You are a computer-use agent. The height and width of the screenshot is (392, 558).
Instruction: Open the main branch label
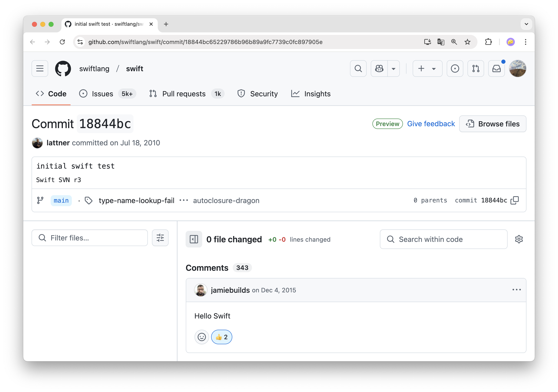(61, 201)
